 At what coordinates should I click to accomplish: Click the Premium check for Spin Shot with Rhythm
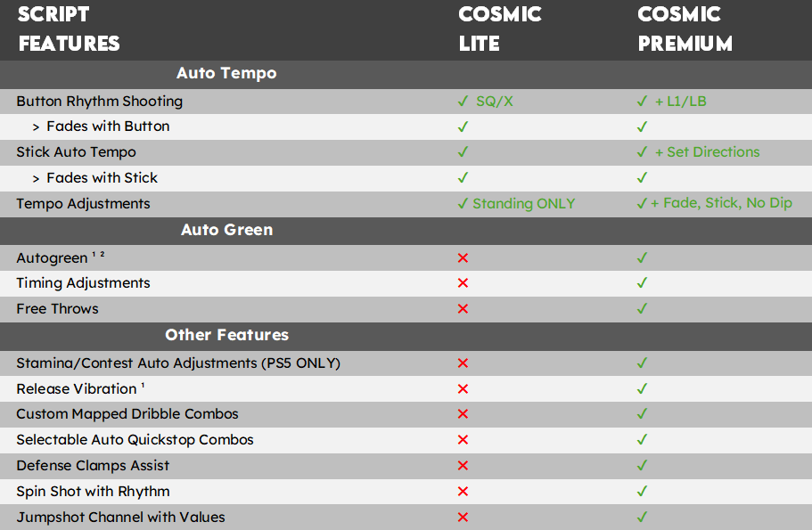(643, 492)
